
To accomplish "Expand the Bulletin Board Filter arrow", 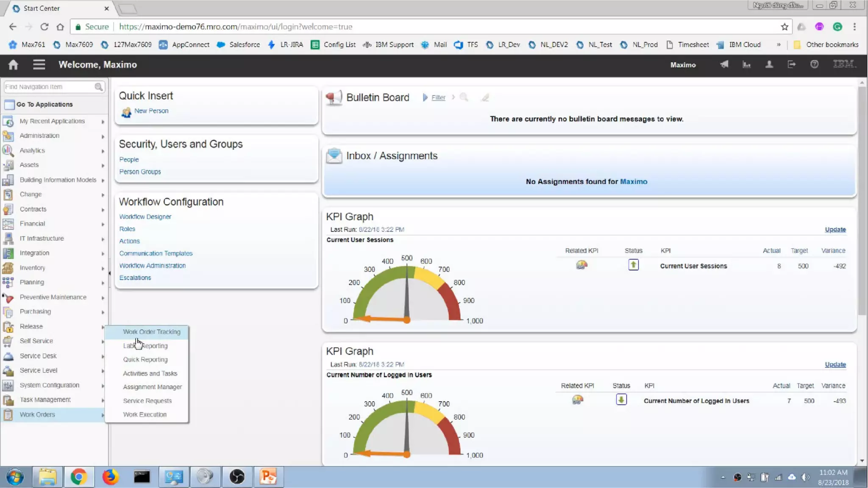I will coord(425,97).
